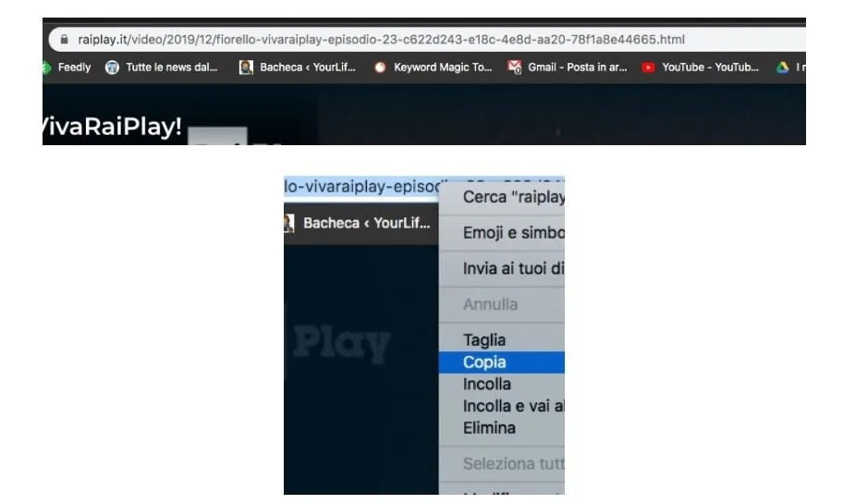Image resolution: width=868 pixels, height=504 pixels.
Task: Open the YouTube - YouTub... bookmark
Action: coord(701,68)
